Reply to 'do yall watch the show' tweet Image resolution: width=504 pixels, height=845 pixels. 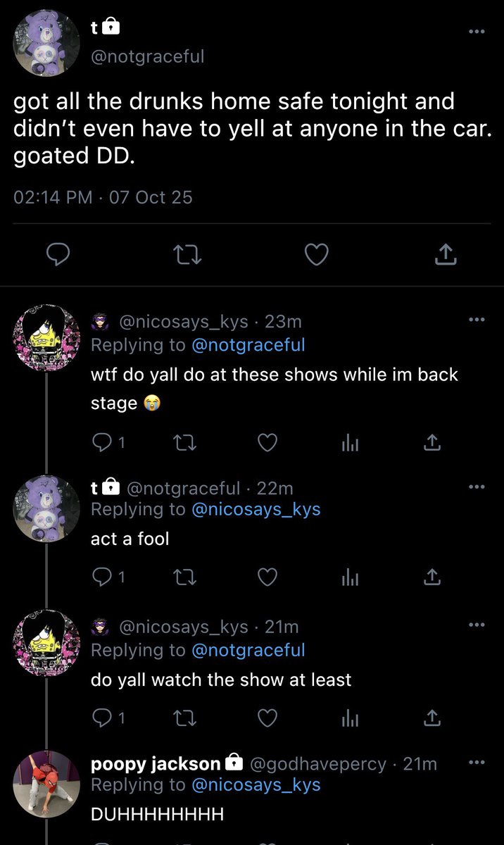tap(108, 717)
